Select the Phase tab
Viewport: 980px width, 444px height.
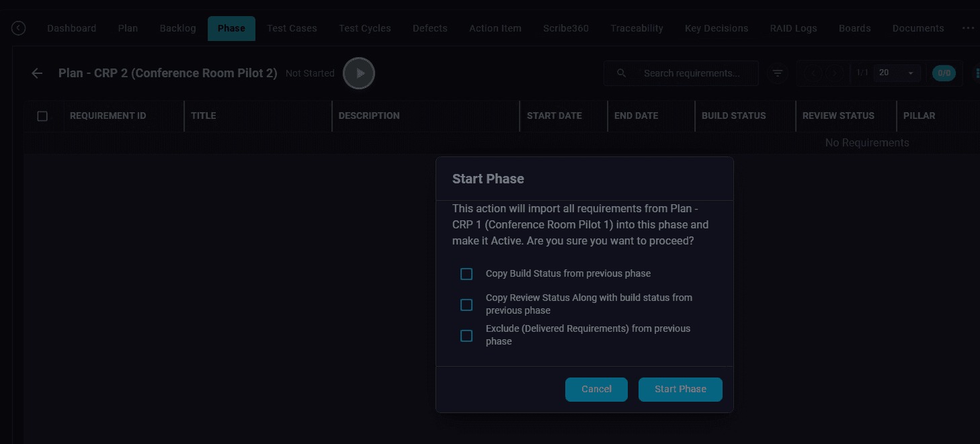pyautogui.click(x=231, y=28)
